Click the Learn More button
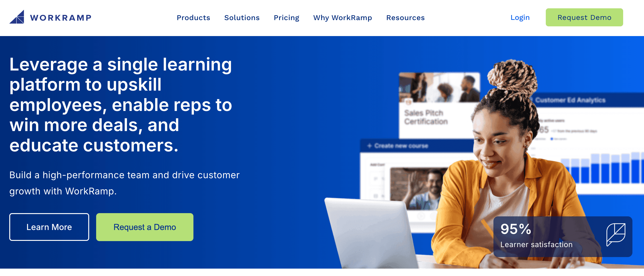Screen dimensions: 644x276 [x=49, y=226]
